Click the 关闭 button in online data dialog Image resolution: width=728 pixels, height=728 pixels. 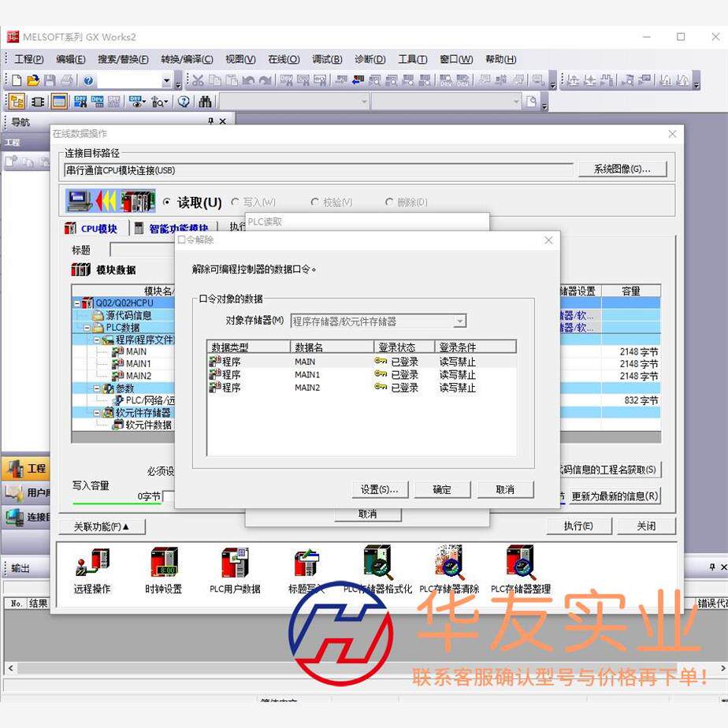pos(646,526)
